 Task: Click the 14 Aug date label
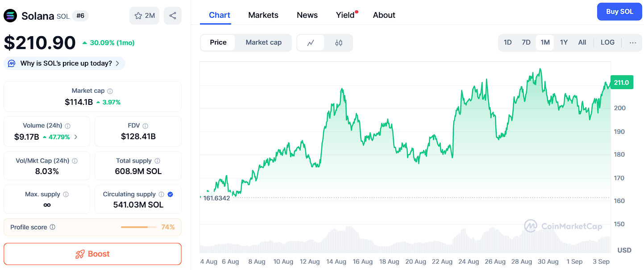coord(336,262)
